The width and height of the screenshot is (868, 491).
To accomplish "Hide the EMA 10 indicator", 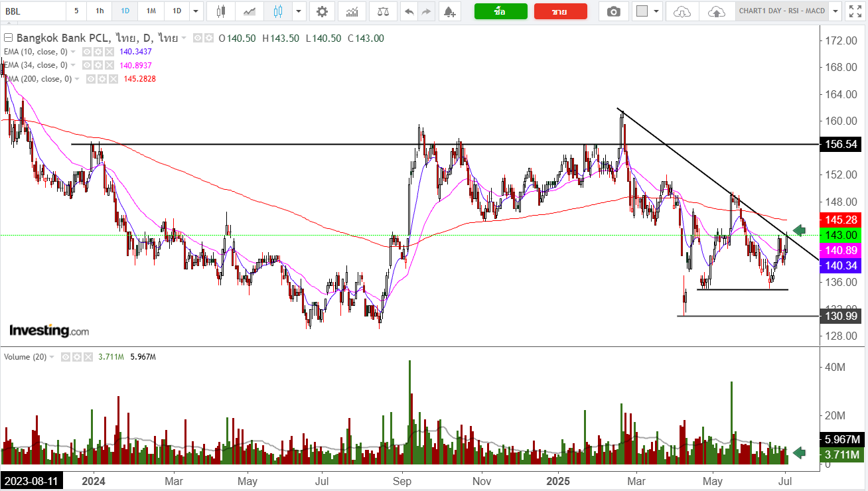I will (x=86, y=52).
